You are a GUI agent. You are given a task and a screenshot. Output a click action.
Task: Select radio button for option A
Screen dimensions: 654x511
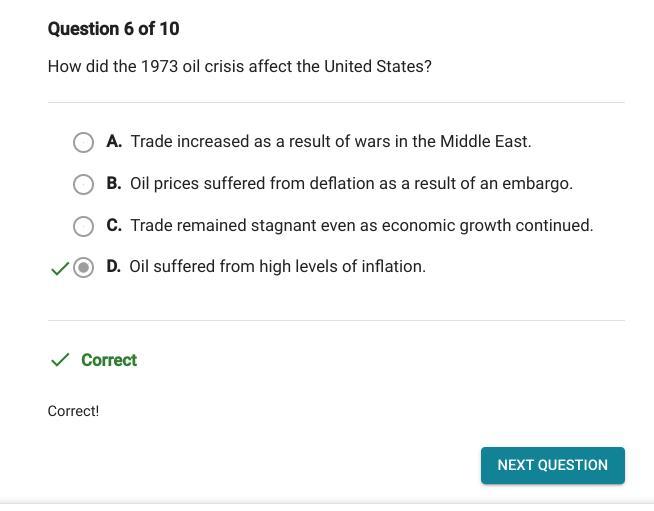point(84,142)
